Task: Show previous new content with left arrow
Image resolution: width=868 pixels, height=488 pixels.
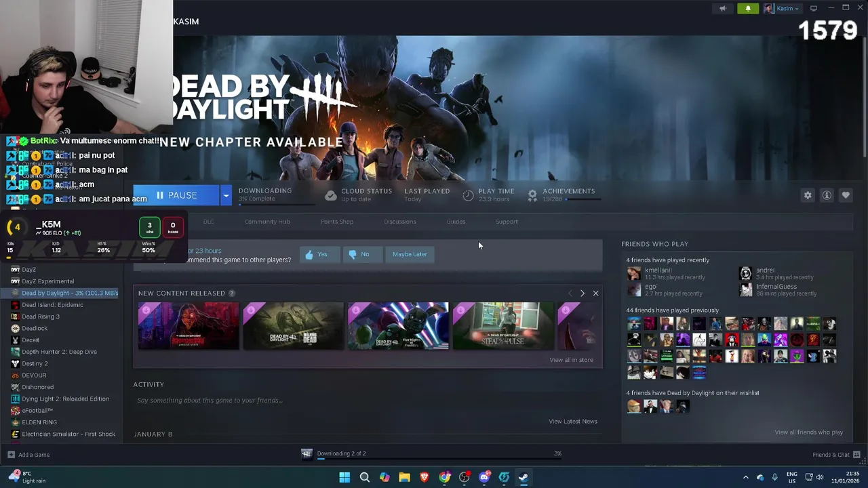Action: pos(570,293)
